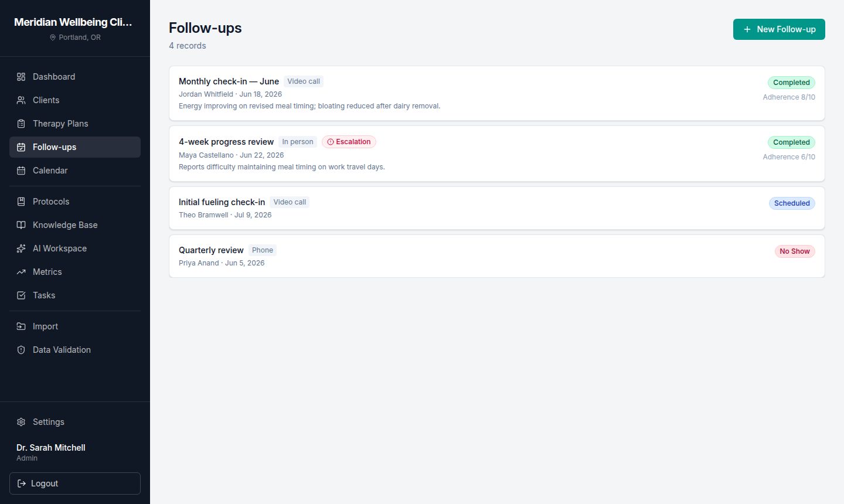Open the Calendar icon in sidebar
The height and width of the screenshot is (504, 844).
click(21, 171)
